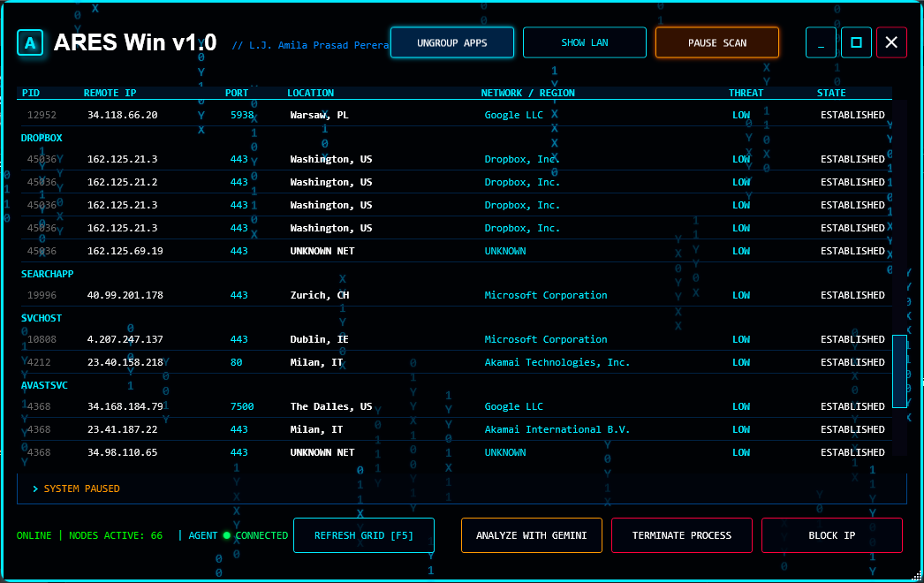Click the Zurich, CH location cell
Screen dimensions: 924x583
(320, 295)
